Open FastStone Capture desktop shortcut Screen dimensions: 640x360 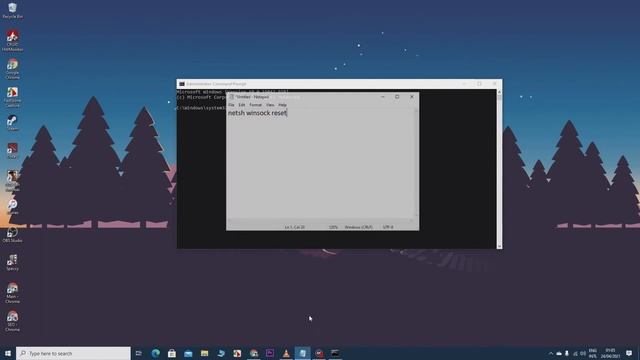tap(12, 97)
